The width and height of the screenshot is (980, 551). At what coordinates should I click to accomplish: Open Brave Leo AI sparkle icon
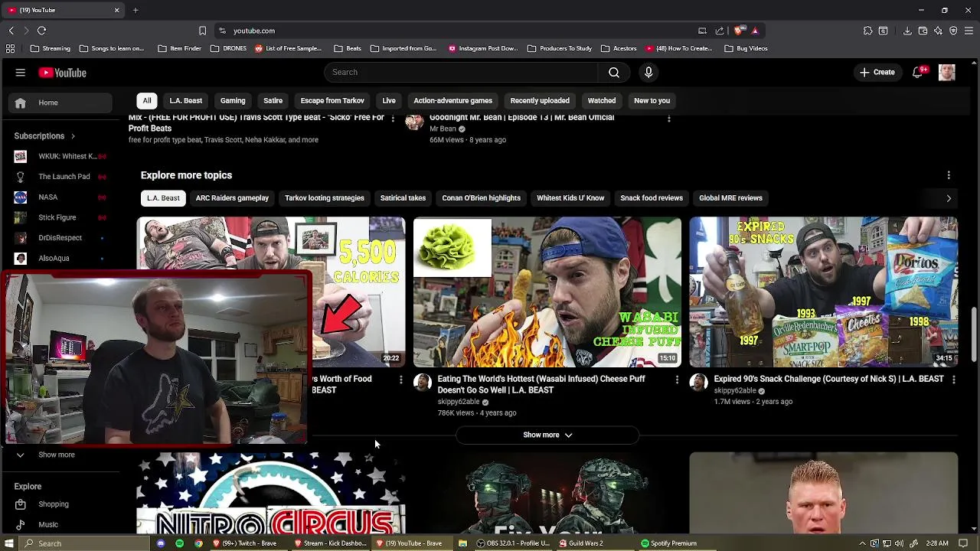point(938,31)
